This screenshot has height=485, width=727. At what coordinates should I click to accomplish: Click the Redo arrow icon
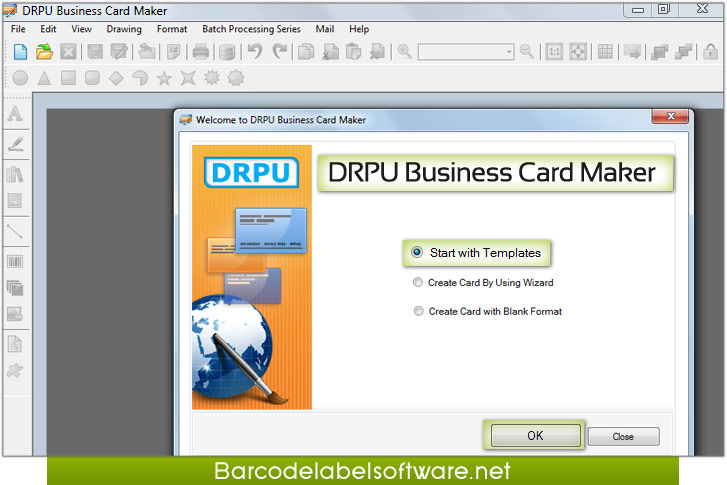pos(280,51)
